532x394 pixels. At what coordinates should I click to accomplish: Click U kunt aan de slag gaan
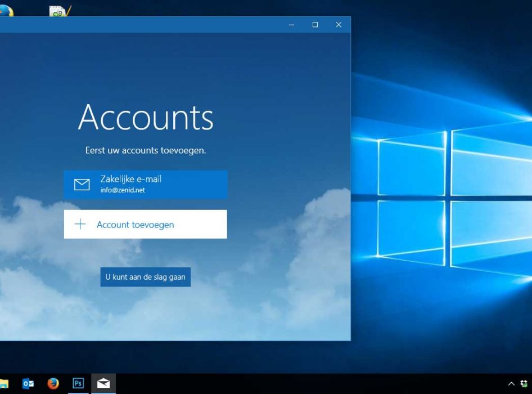coord(145,277)
